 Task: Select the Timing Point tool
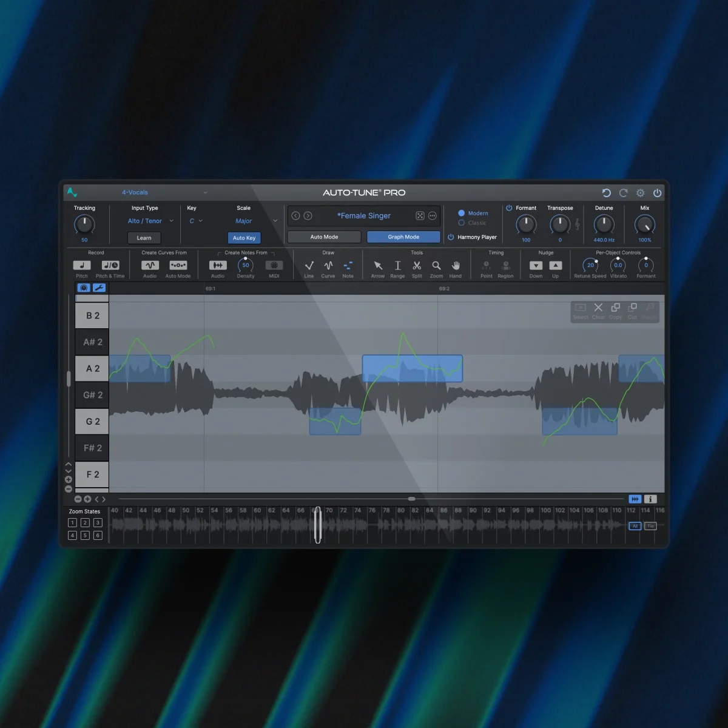click(x=486, y=265)
